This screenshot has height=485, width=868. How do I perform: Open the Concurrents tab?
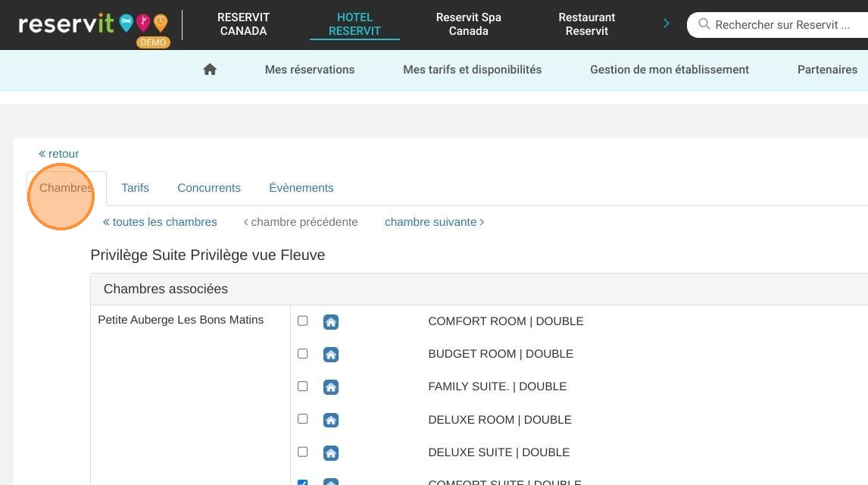[209, 188]
